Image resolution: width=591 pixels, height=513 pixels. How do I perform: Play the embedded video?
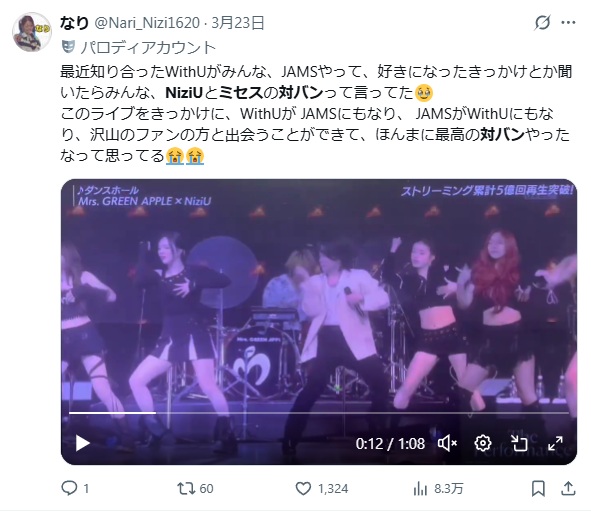coord(83,443)
